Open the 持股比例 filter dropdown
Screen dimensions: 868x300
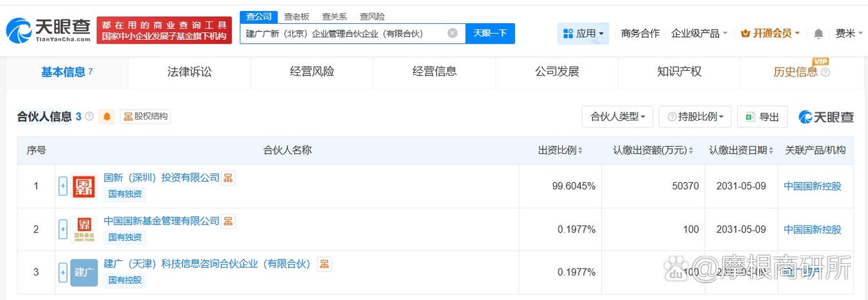695,117
